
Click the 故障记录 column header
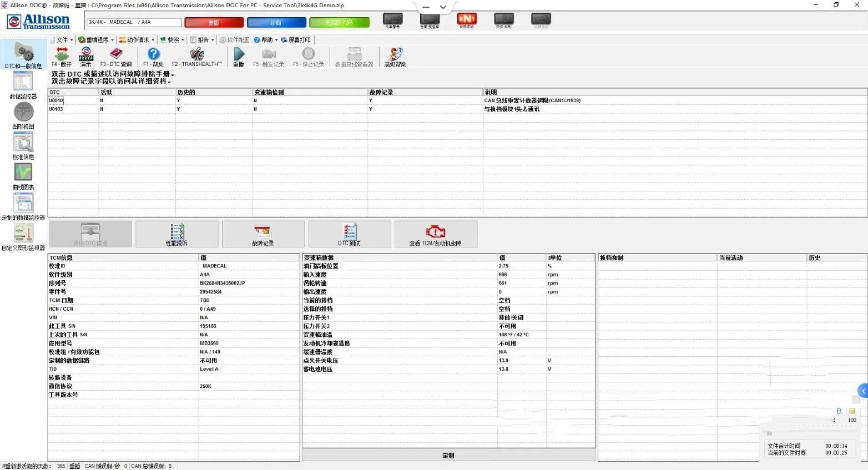[x=425, y=92]
